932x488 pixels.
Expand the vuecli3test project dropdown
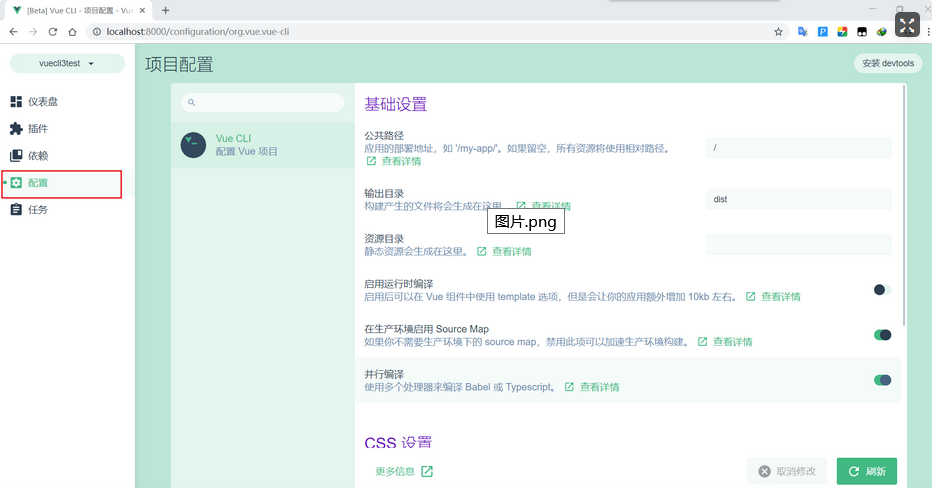coord(67,64)
